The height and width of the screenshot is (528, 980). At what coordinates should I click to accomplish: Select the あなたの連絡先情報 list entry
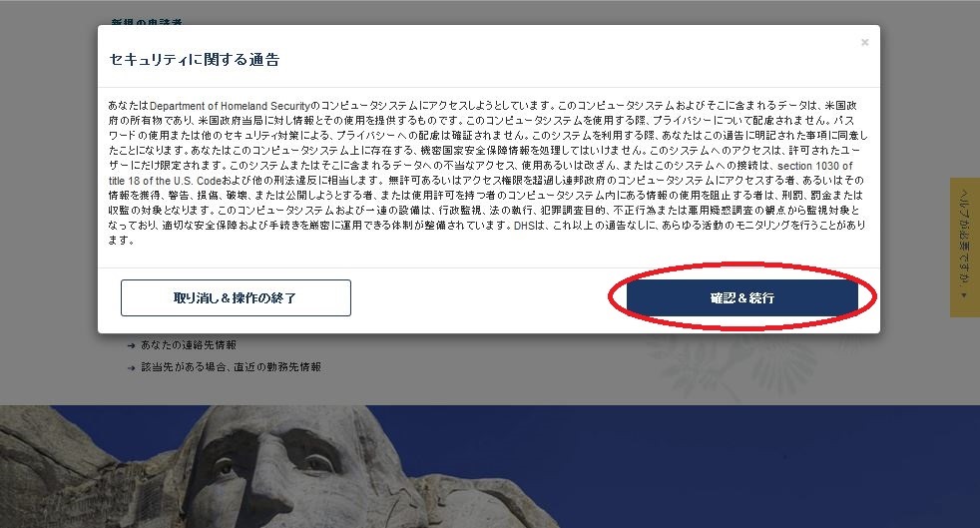pos(189,345)
